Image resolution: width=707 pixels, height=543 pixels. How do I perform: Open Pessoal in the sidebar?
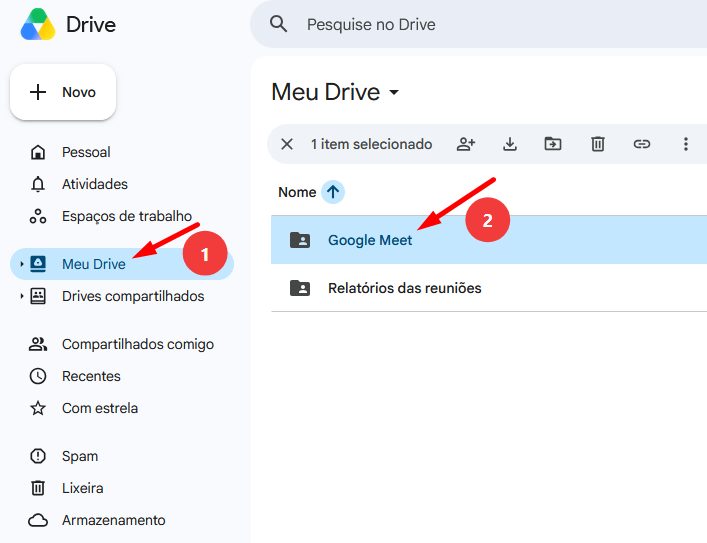point(122,152)
